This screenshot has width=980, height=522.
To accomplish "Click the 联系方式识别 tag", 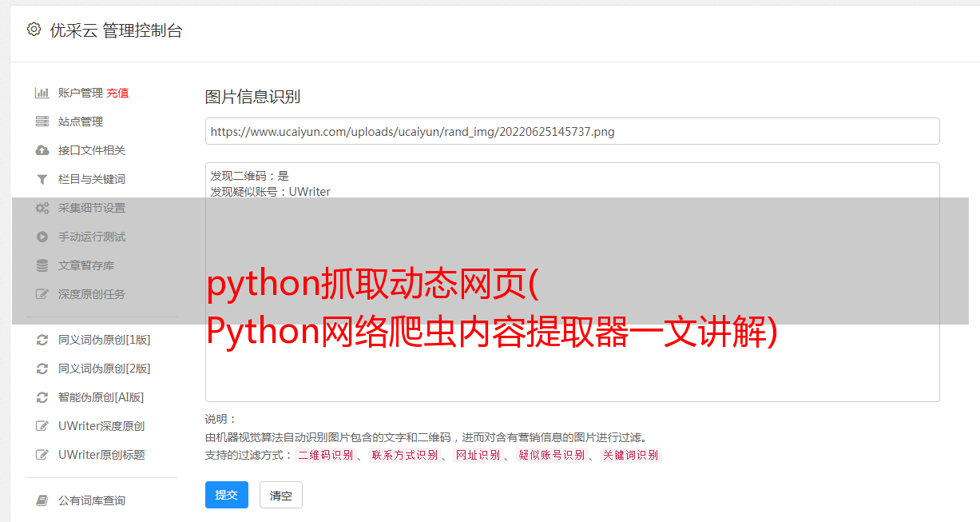I will coord(404,455).
